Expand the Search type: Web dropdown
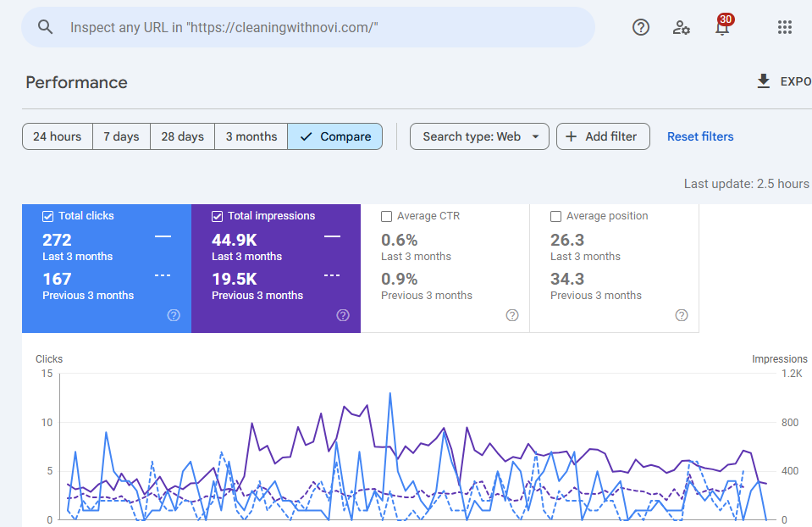This screenshot has width=812, height=527. (479, 136)
